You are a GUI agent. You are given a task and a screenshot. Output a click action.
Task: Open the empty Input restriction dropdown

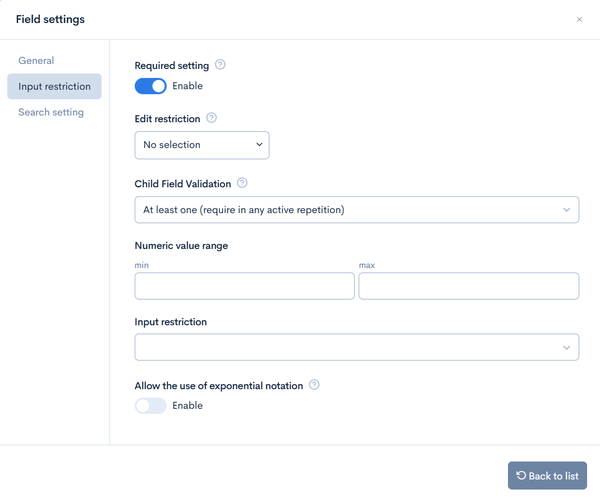357,347
